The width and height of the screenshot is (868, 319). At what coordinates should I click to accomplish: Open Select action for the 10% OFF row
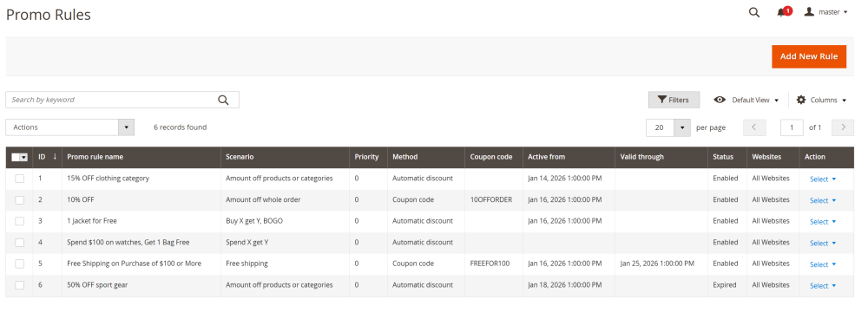[x=823, y=200]
